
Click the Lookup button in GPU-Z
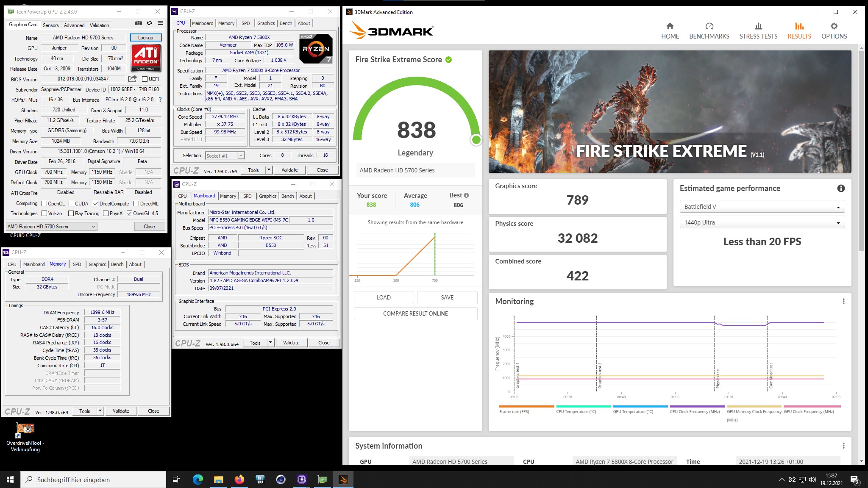click(145, 38)
